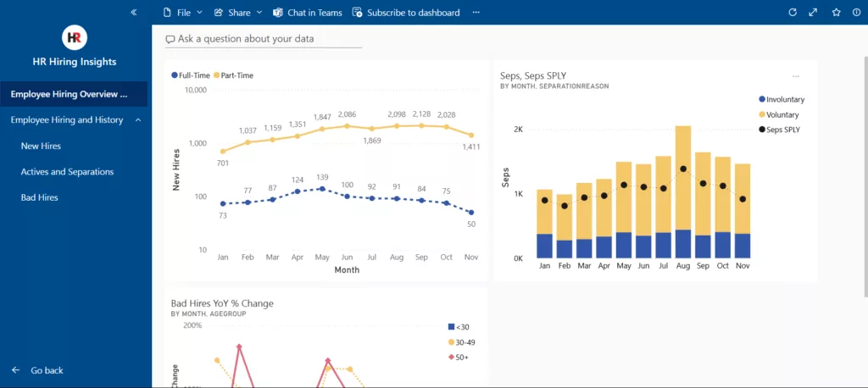Click Voluntary legend entry
This screenshot has width=868, height=388.
coord(779,114)
